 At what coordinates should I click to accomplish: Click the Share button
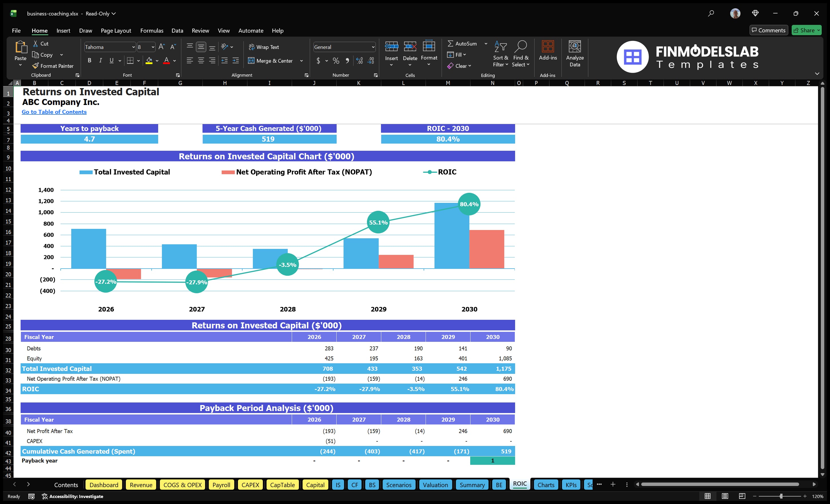(806, 30)
